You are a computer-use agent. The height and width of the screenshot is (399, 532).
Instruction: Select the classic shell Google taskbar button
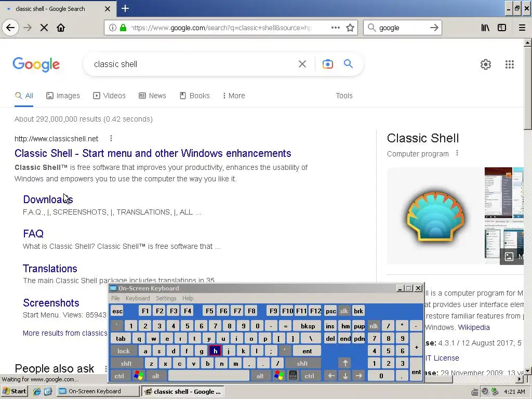[183, 391]
